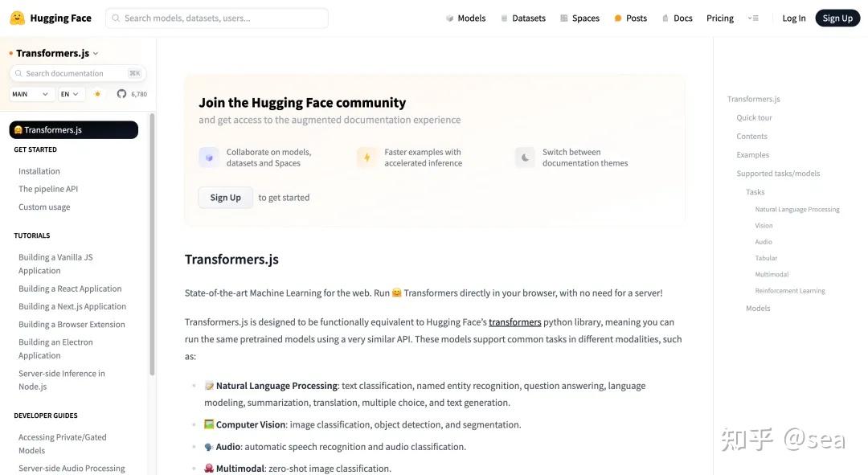Select Installation in the sidebar

click(39, 171)
